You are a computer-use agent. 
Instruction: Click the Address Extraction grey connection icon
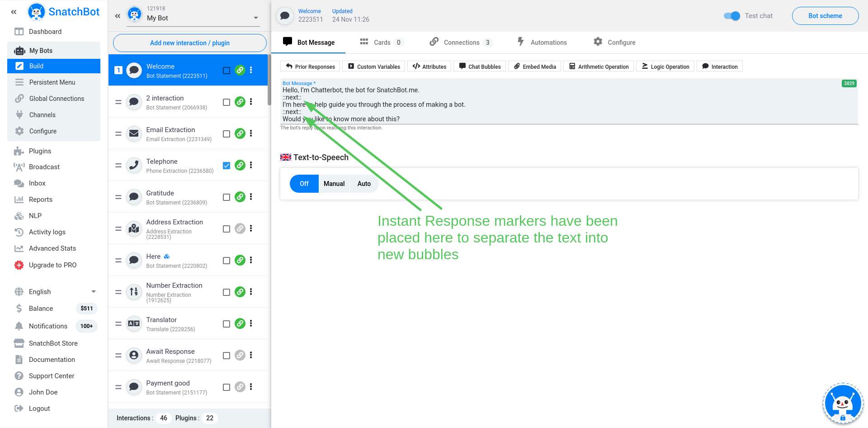pyautogui.click(x=240, y=228)
